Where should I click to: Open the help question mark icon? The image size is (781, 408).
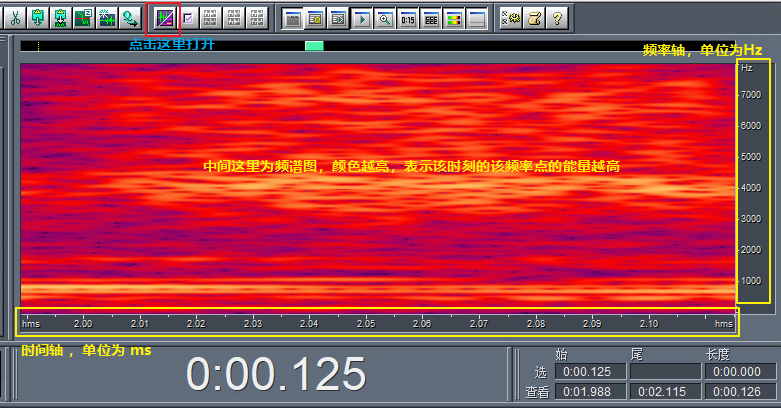pos(557,17)
